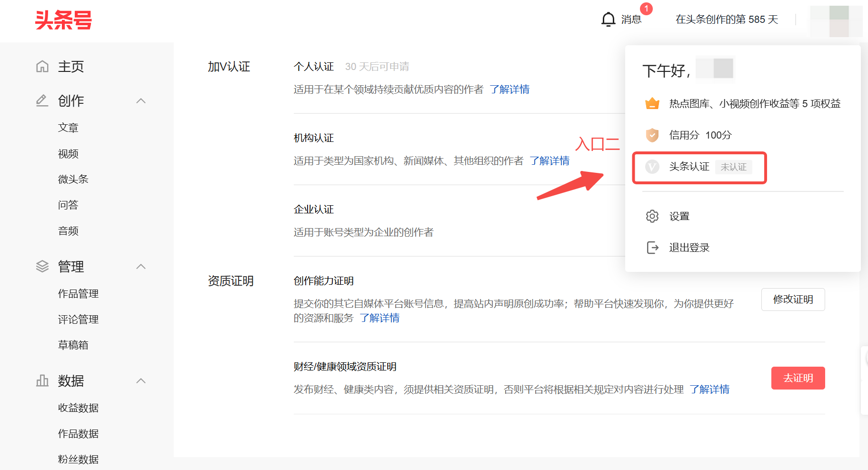The height and width of the screenshot is (470, 868).
Task: Click the V verification badge icon
Action: 652,167
